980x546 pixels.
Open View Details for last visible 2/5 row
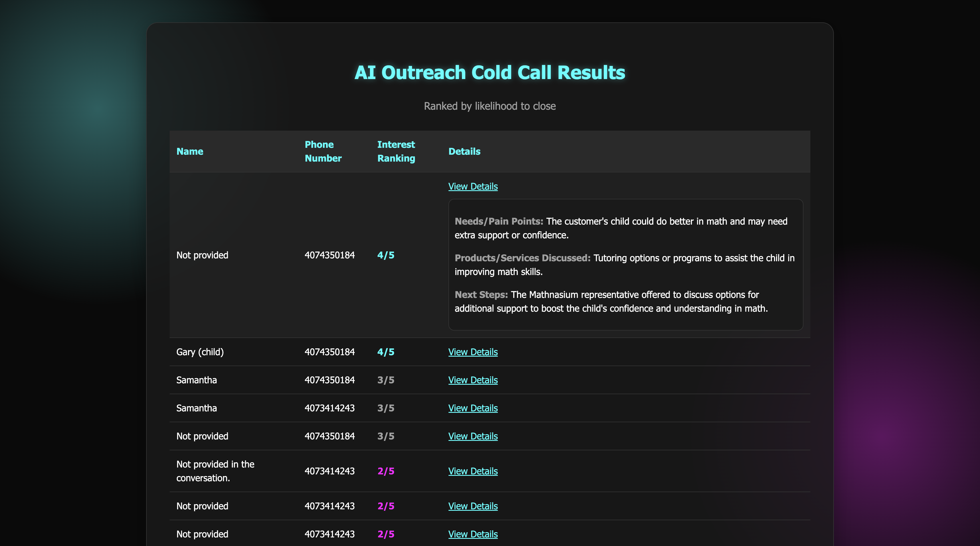(x=473, y=534)
